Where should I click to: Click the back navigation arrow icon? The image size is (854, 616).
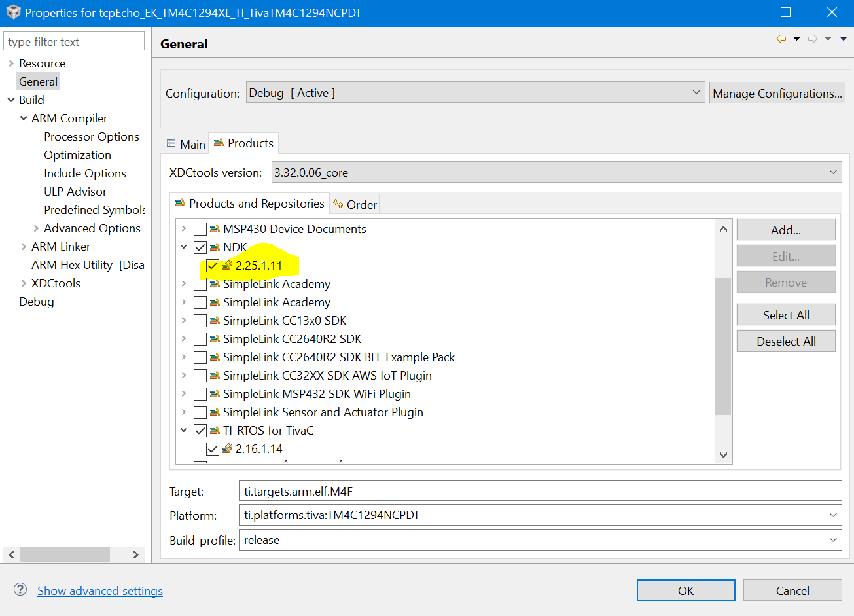tap(781, 39)
